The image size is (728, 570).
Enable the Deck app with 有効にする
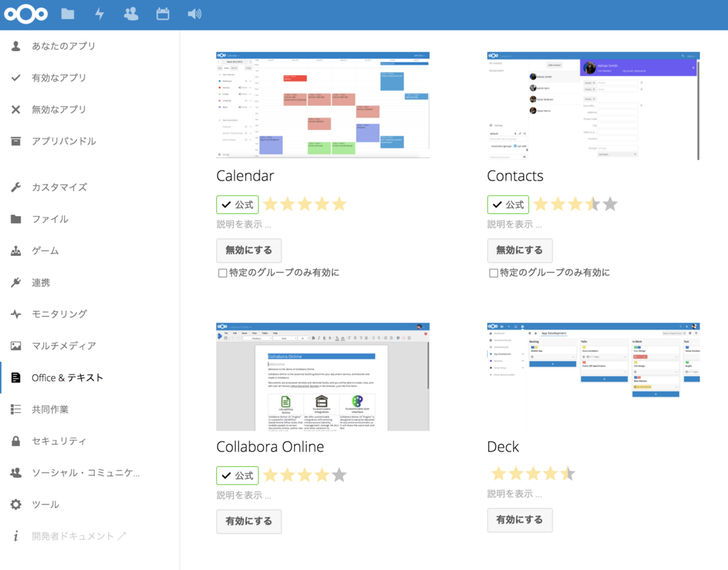pos(520,520)
